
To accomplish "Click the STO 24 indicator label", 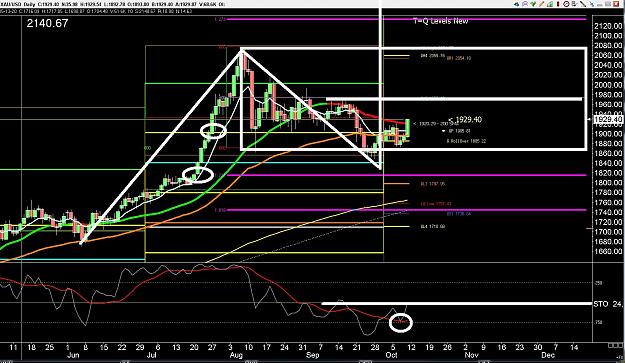I will point(608,304).
